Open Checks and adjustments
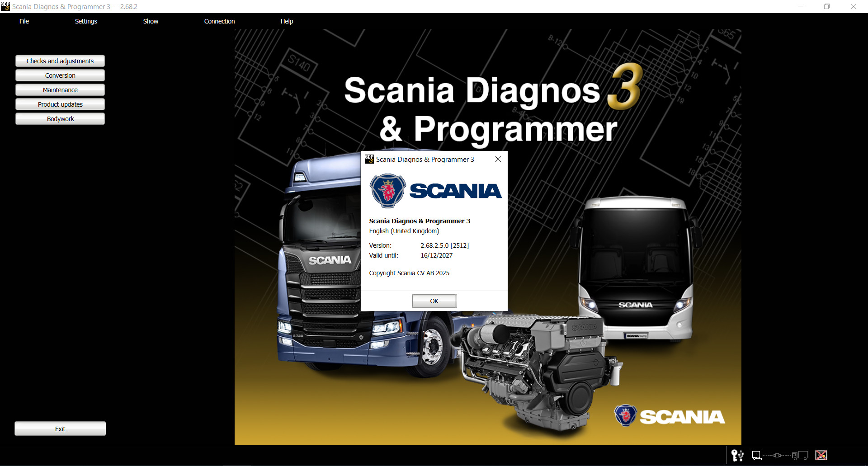This screenshot has width=868, height=466. pos(60,61)
